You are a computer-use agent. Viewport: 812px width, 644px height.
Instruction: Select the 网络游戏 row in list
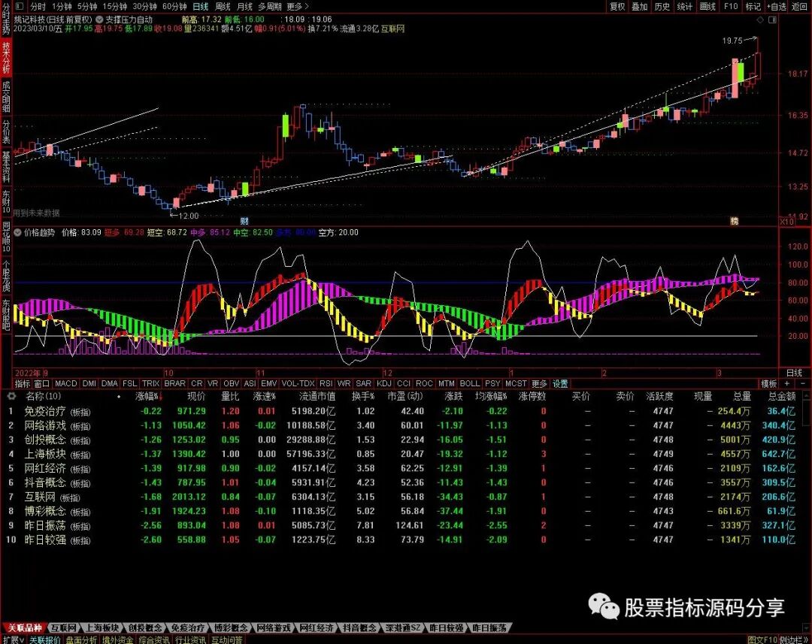(x=404, y=425)
